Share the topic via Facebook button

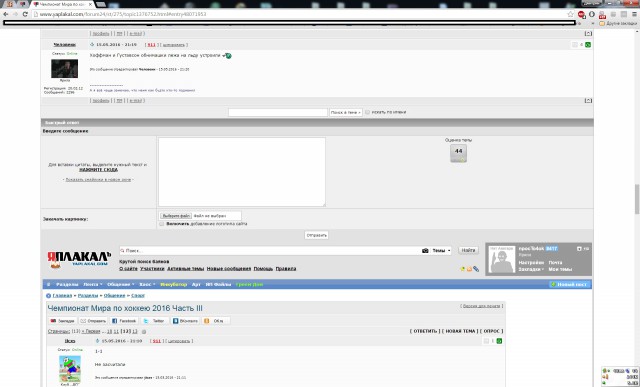(x=124, y=321)
